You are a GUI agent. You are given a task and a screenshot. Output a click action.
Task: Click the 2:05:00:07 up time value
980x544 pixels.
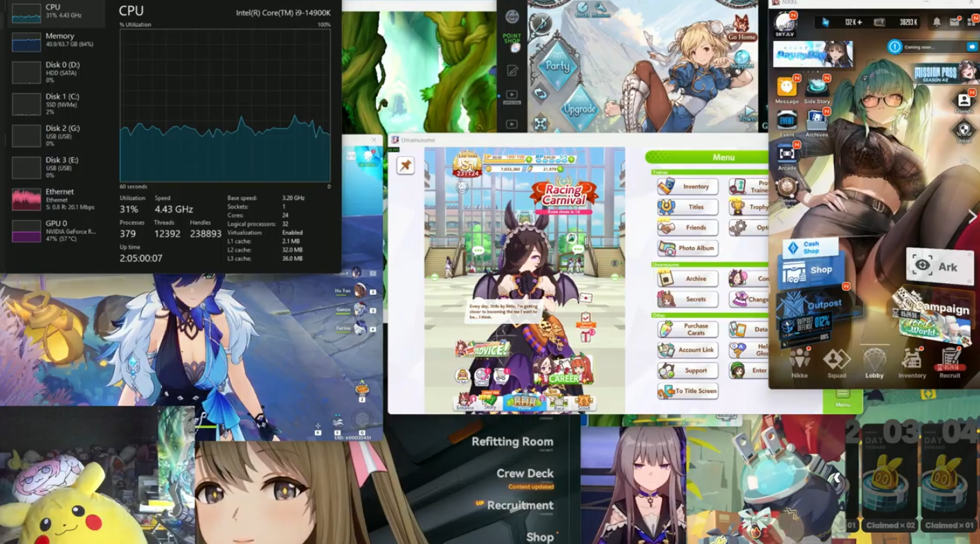[x=141, y=258]
